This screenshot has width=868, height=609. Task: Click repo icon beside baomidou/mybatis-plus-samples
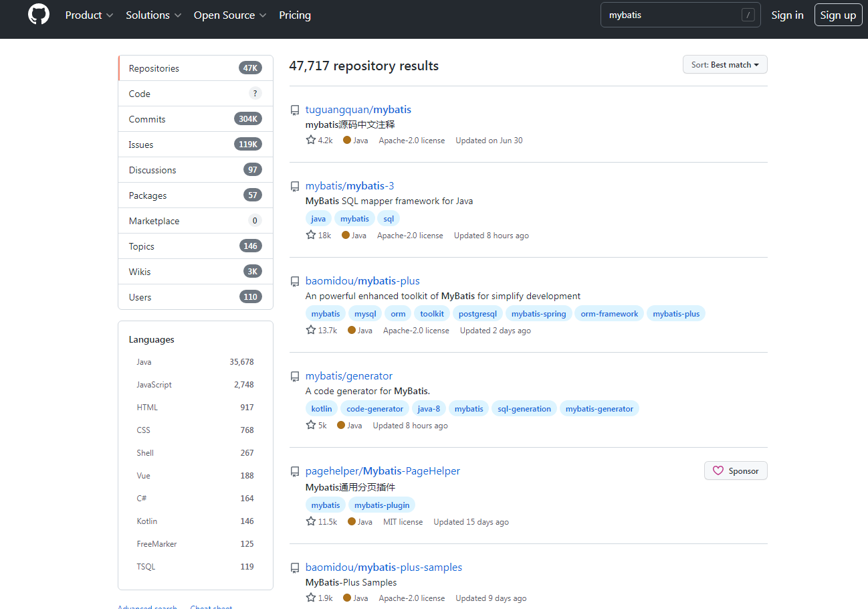(295, 568)
